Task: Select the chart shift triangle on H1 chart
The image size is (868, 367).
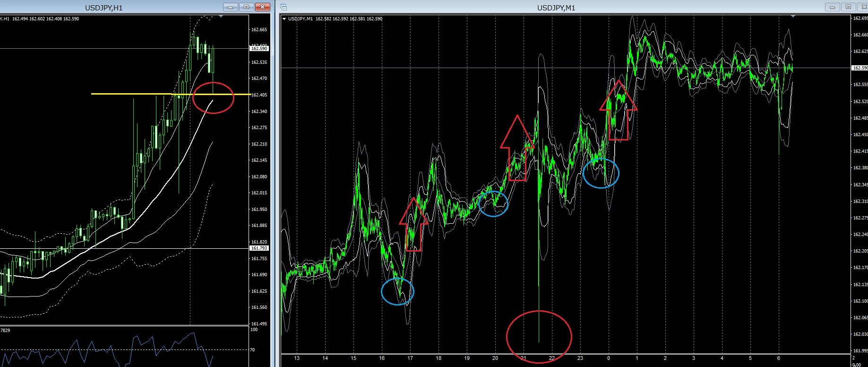Action: 221,17
